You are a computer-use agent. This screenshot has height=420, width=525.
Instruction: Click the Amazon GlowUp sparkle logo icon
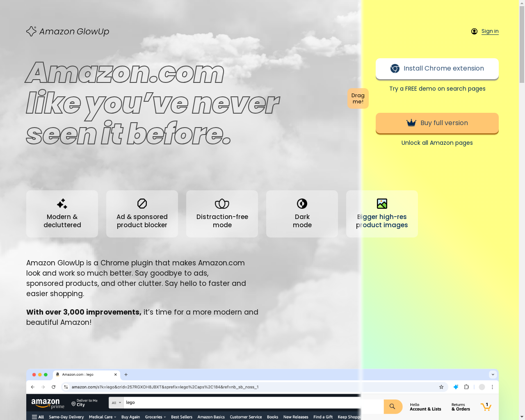(31, 31)
